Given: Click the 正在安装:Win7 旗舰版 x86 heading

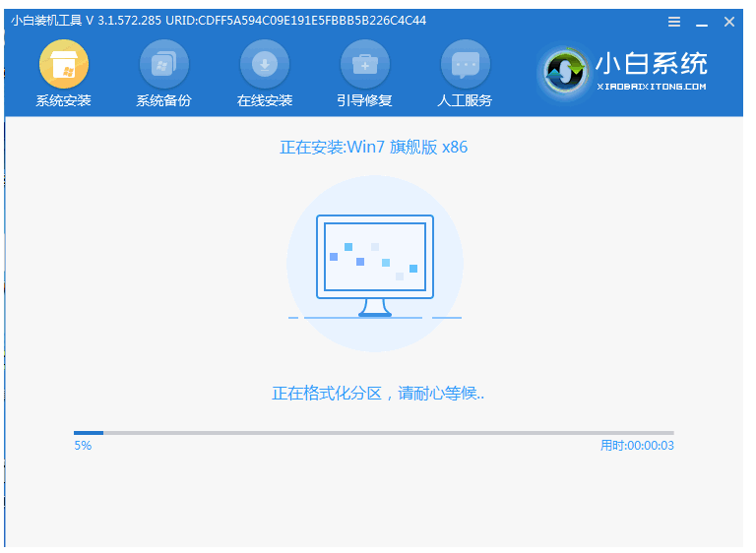Looking at the screenshot, I should tap(374, 148).
